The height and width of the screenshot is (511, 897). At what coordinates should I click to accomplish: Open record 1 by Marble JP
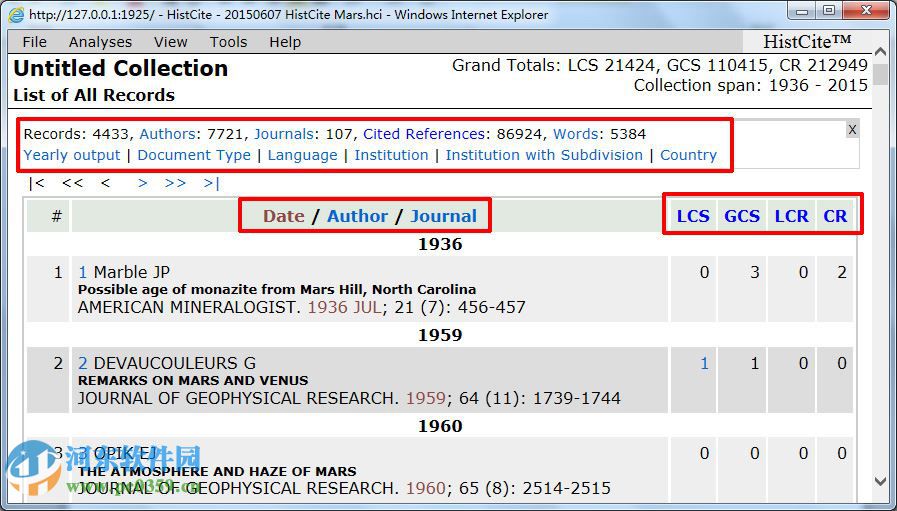click(82, 272)
